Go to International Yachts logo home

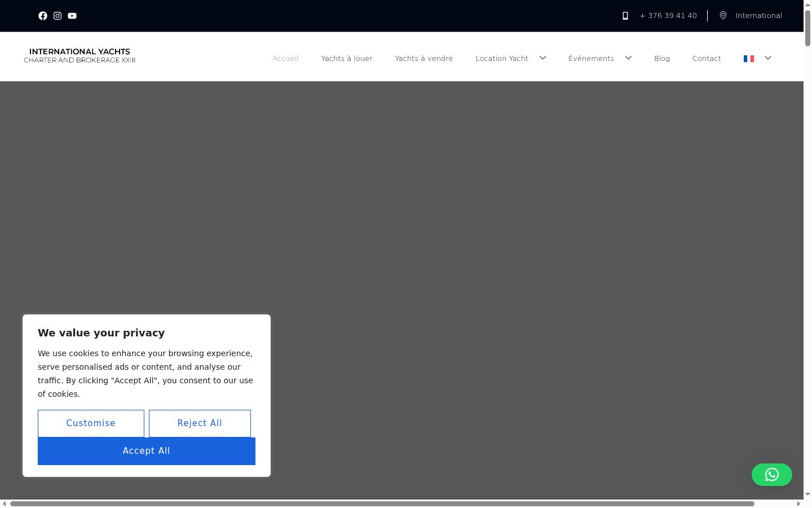[x=80, y=55]
